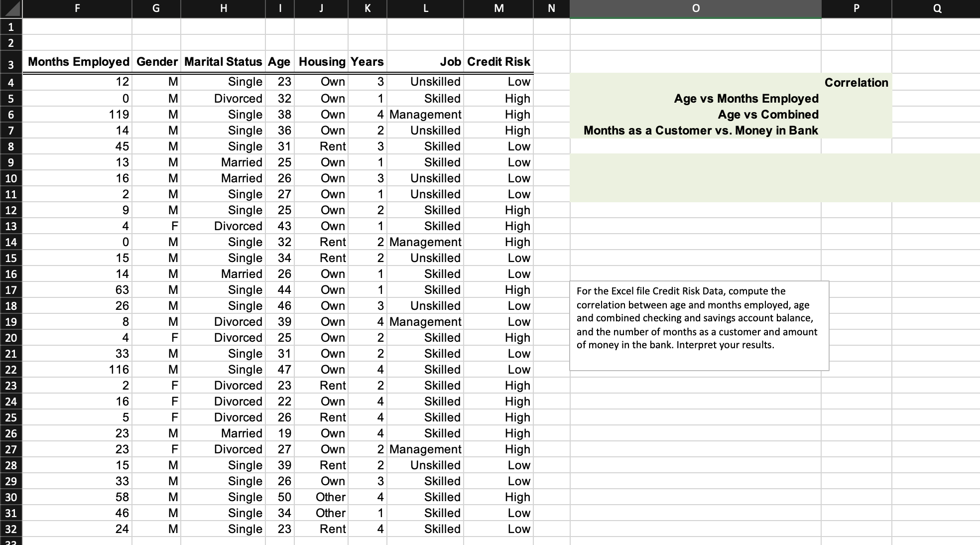The height and width of the screenshot is (545, 980).
Task: Select the Credit Risk heading cell
Action: click(498, 62)
